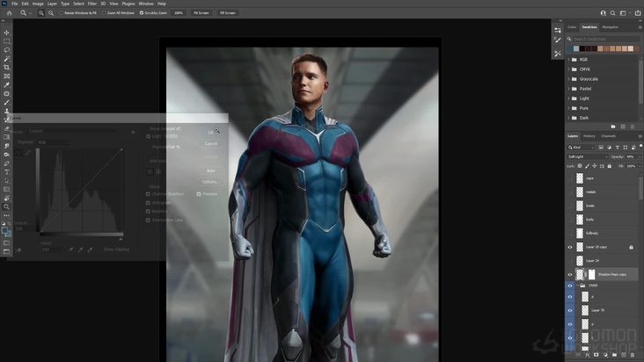The image size is (644, 362).
Task: Select the Lasso tool
Action: tap(6, 50)
